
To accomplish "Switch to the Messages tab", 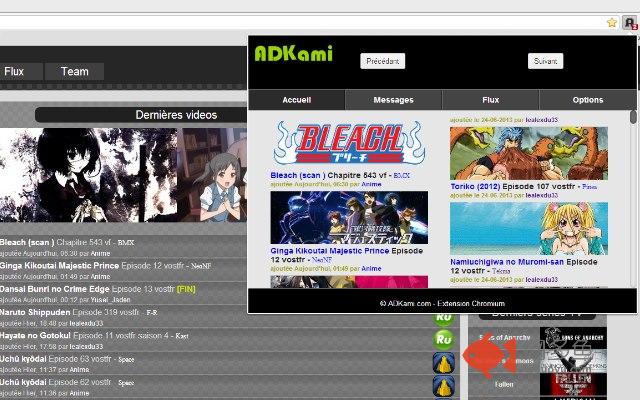I will (x=393, y=100).
